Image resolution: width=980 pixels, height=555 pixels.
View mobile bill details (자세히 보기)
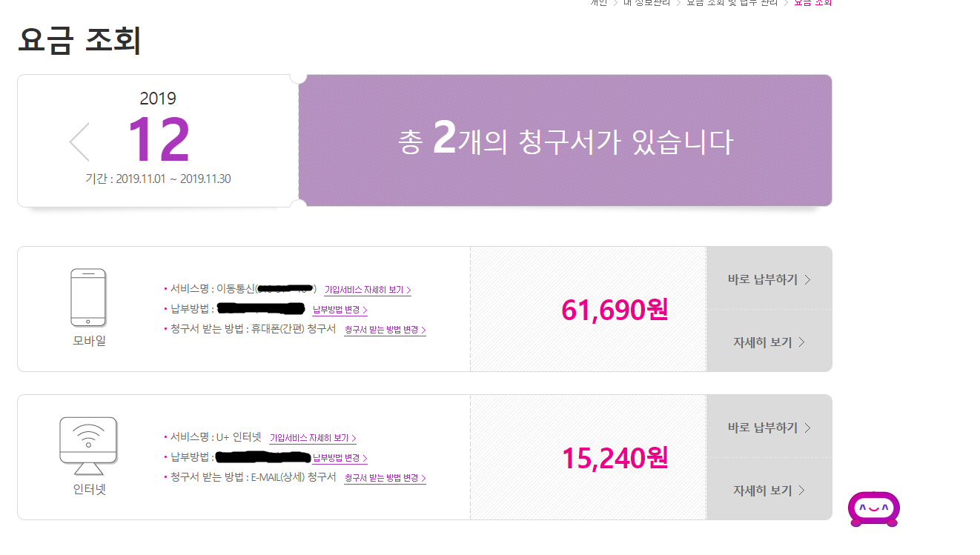(x=769, y=342)
